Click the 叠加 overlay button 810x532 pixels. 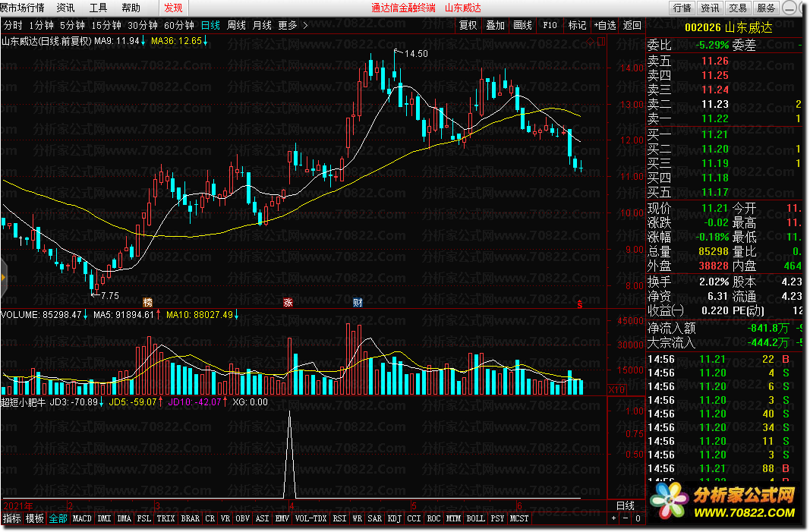coord(496,25)
